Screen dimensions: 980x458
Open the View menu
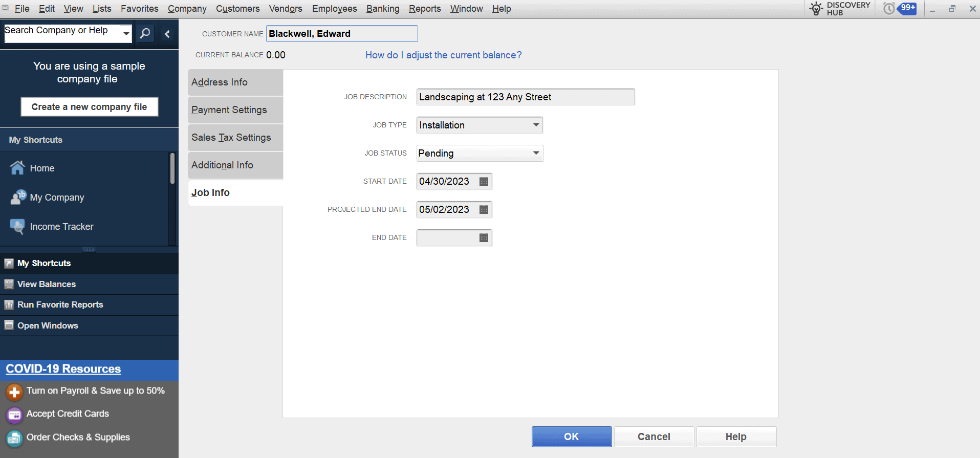click(x=73, y=9)
